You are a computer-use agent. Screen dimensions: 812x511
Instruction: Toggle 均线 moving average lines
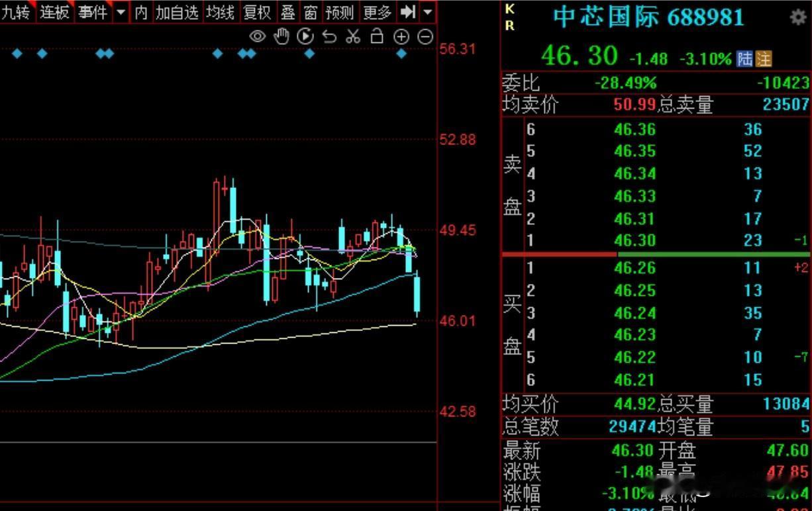(220, 12)
